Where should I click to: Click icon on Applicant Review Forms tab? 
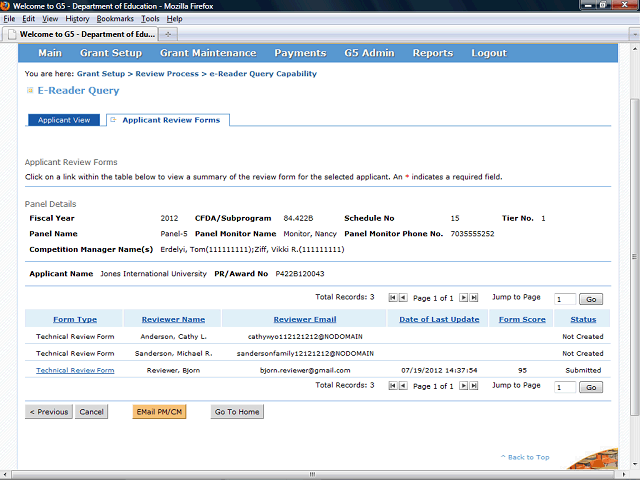coord(113,120)
